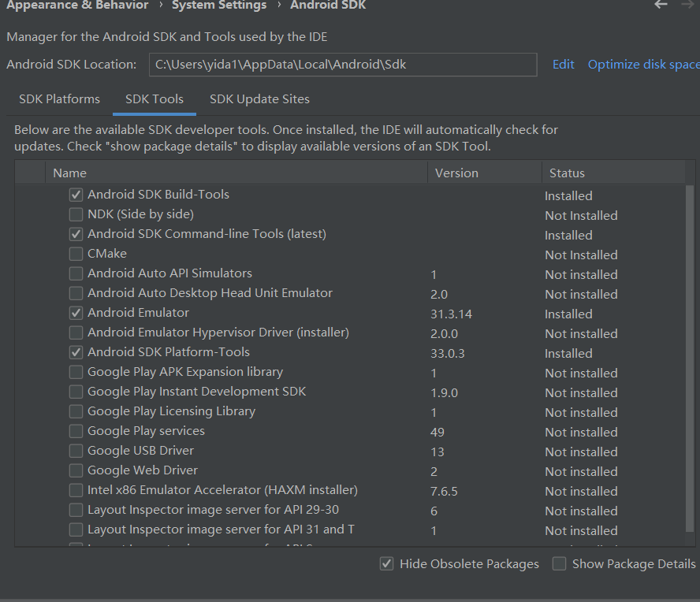Select the SDK Tools tab

click(155, 99)
